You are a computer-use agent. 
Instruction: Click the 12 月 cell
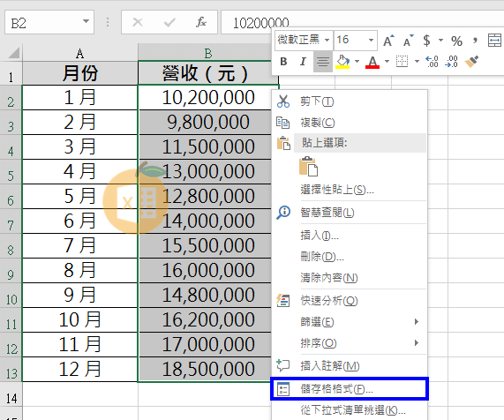(x=80, y=369)
